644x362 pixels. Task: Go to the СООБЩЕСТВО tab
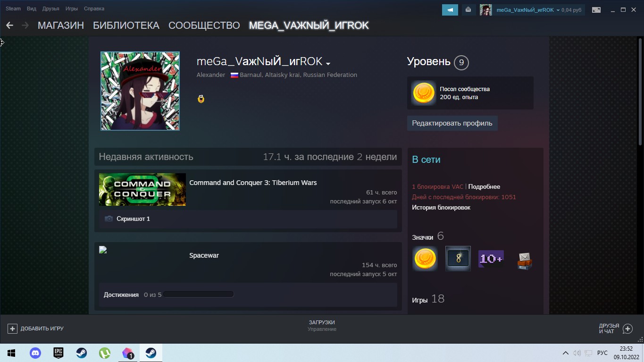pos(204,25)
